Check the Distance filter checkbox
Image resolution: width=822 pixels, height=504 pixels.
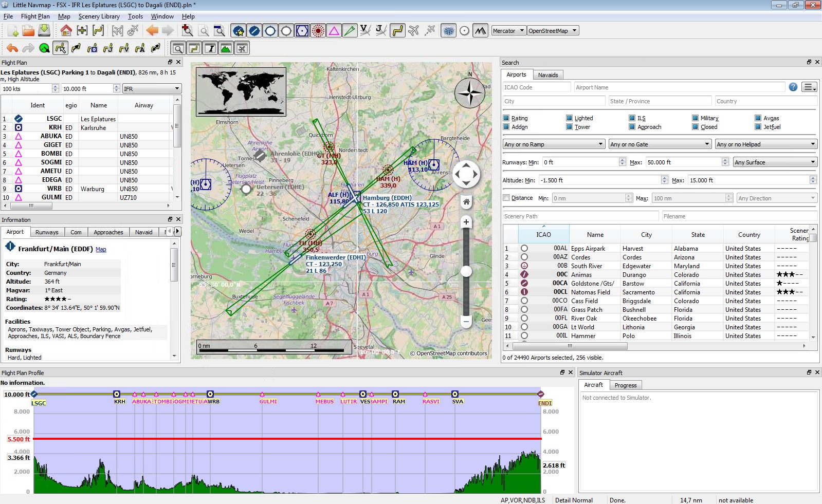pos(506,198)
